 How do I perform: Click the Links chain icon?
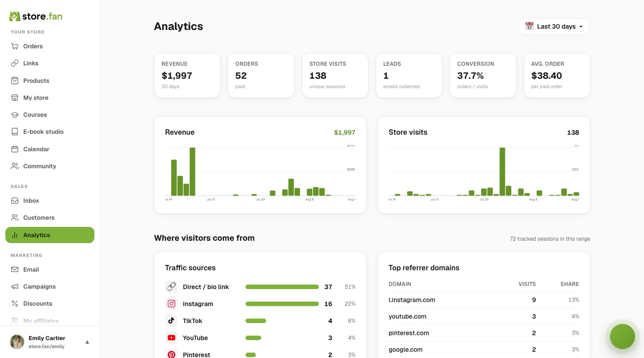tap(15, 63)
